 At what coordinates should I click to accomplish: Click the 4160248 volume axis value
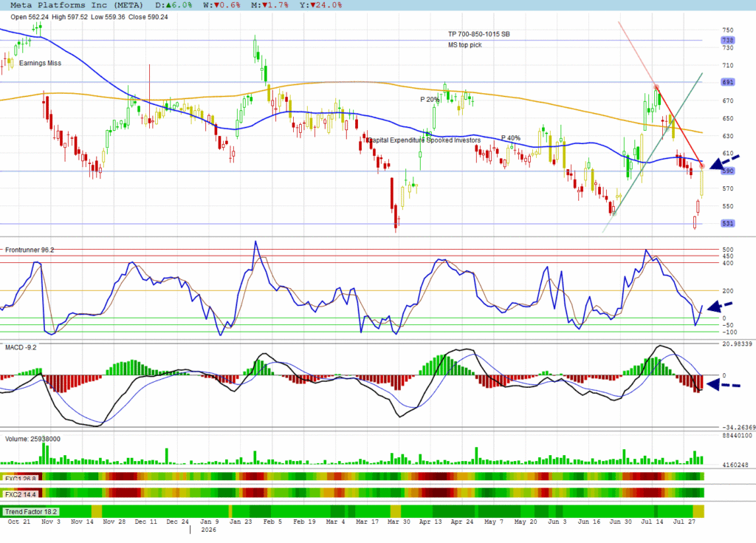[735, 465]
